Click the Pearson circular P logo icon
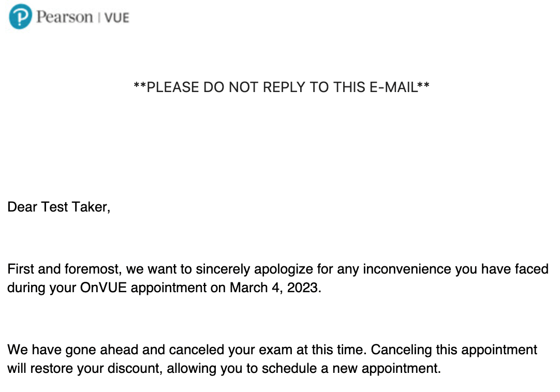This screenshot has width=560, height=392. point(20,17)
